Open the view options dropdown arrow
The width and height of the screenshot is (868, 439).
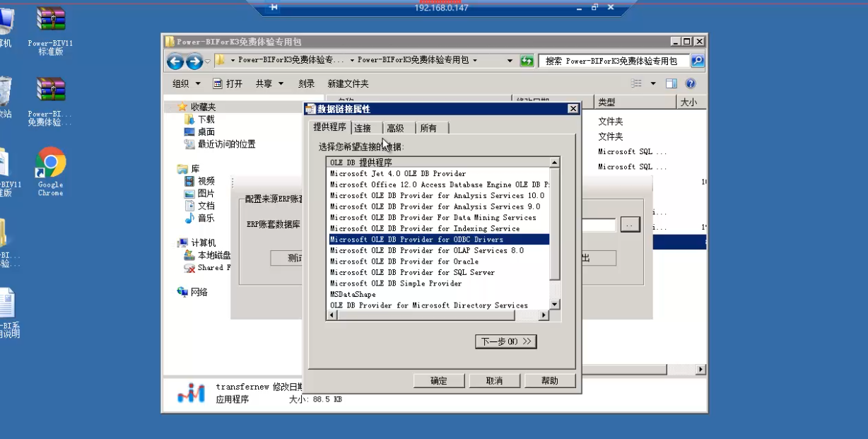[653, 83]
